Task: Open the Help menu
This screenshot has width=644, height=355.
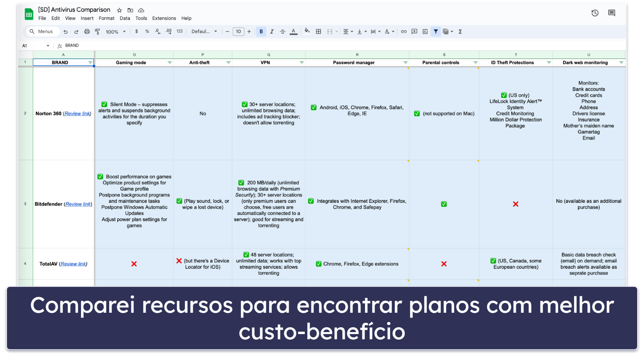Action: click(186, 19)
